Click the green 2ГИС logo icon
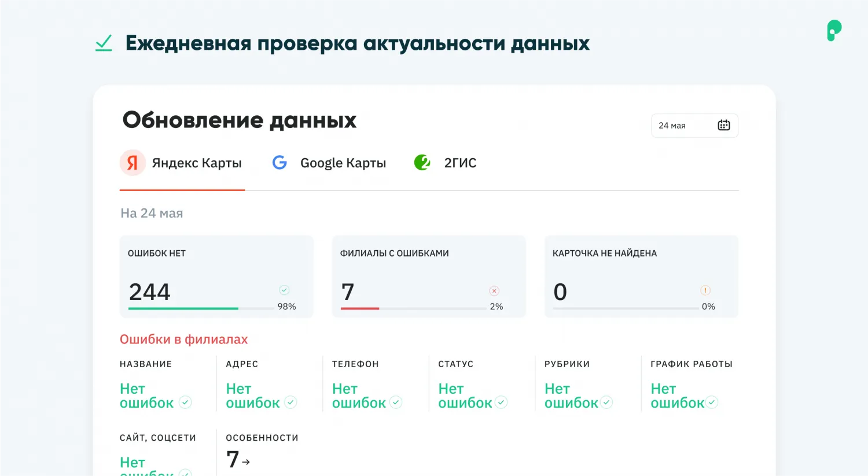868x476 pixels. pos(422,163)
